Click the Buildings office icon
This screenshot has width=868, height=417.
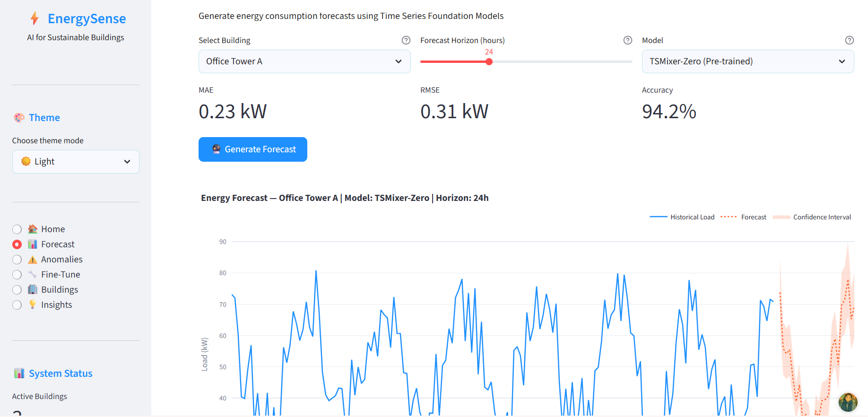[33, 289]
